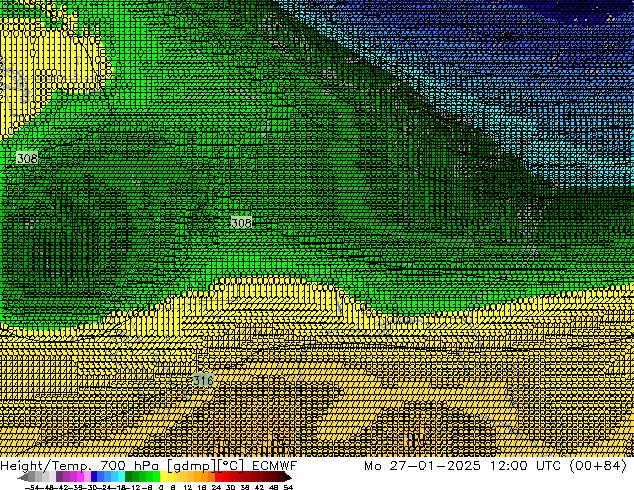Click the '(00+84)' forecast hour text
Screen dimensions: 634x490
pyautogui.click(x=598, y=466)
